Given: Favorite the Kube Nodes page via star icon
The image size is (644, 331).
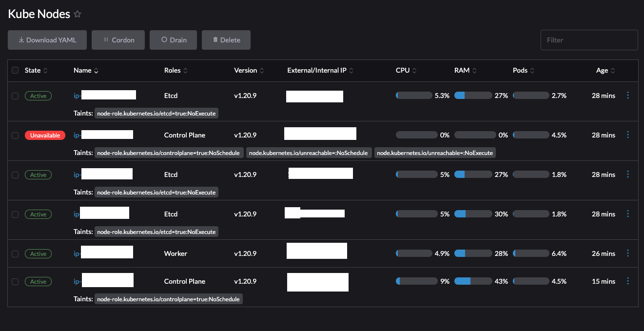Looking at the screenshot, I should pyautogui.click(x=78, y=14).
